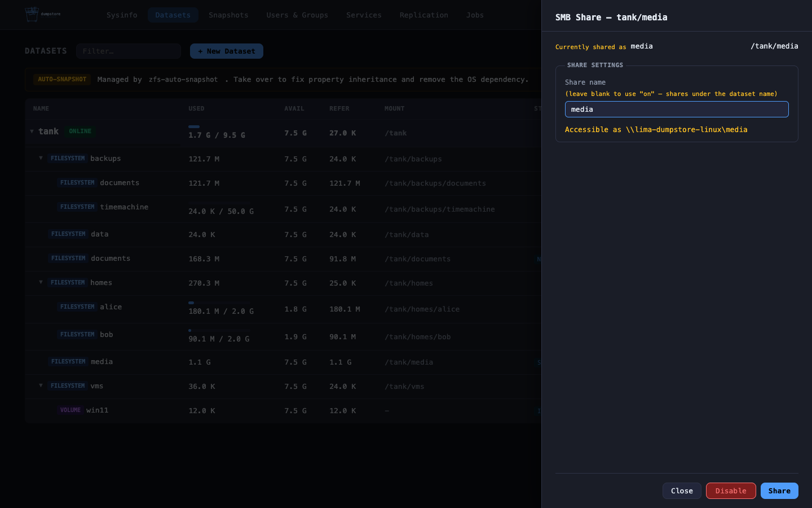Switch to the Datasets tab
Viewport: 812px width, 508px height.
[x=173, y=15]
